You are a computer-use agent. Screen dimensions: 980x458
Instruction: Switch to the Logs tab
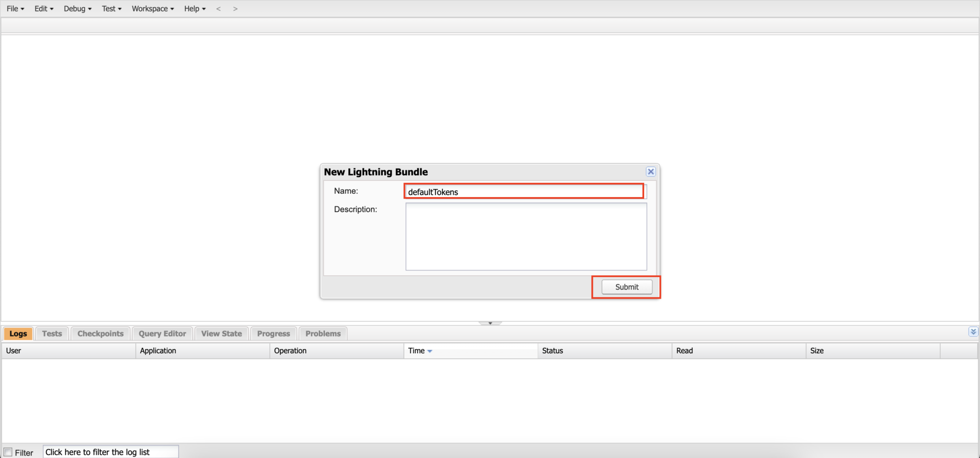coord(18,334)
